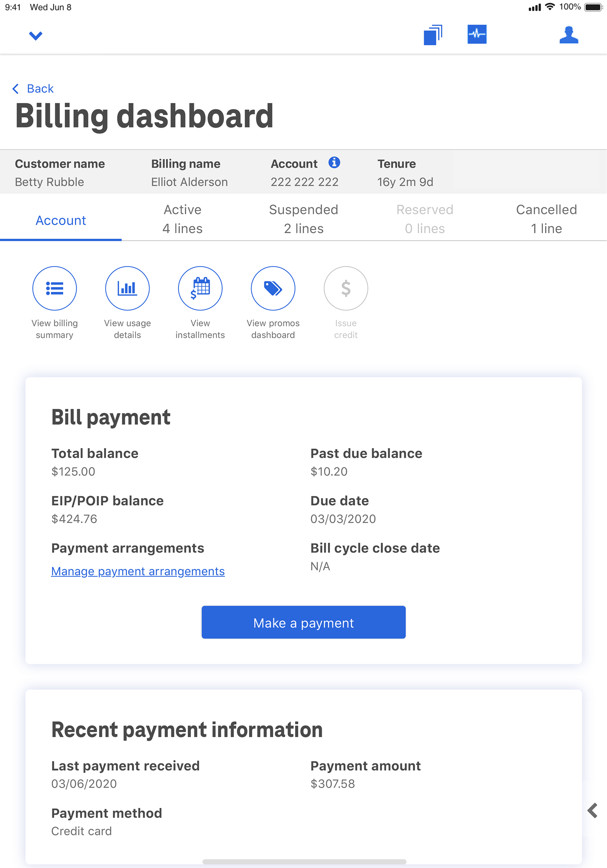Open View billing summary icon
The width and height of the screenshot is (607, 868).
[55, 288]
